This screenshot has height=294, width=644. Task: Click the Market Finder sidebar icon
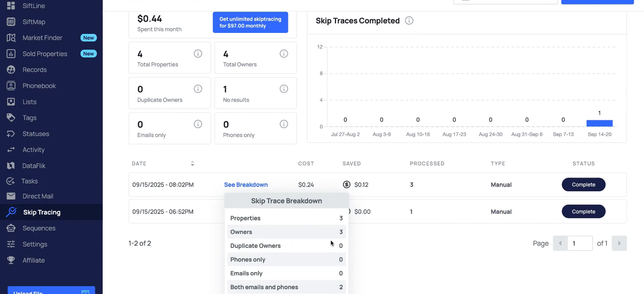[11, 38]
